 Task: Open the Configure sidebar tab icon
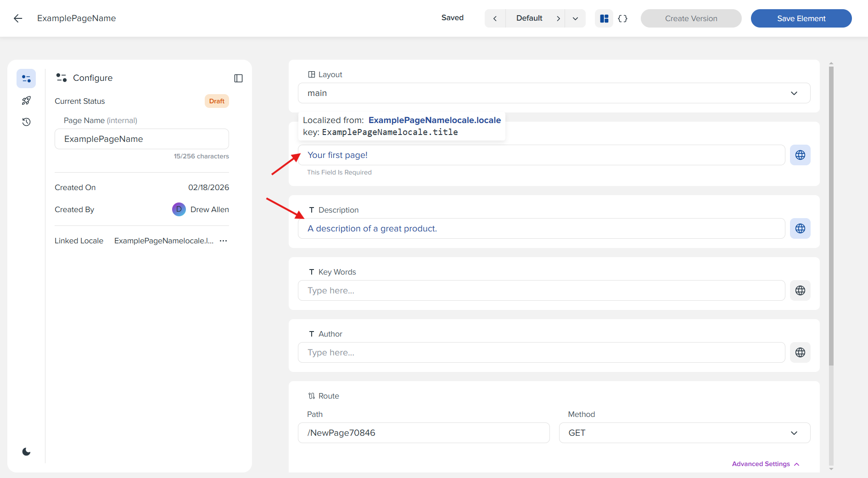point(26,79)
